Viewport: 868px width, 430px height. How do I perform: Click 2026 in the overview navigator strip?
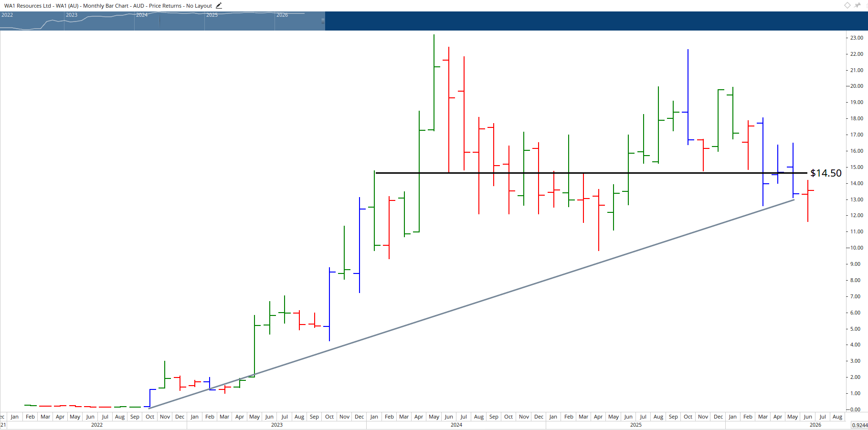282,15
